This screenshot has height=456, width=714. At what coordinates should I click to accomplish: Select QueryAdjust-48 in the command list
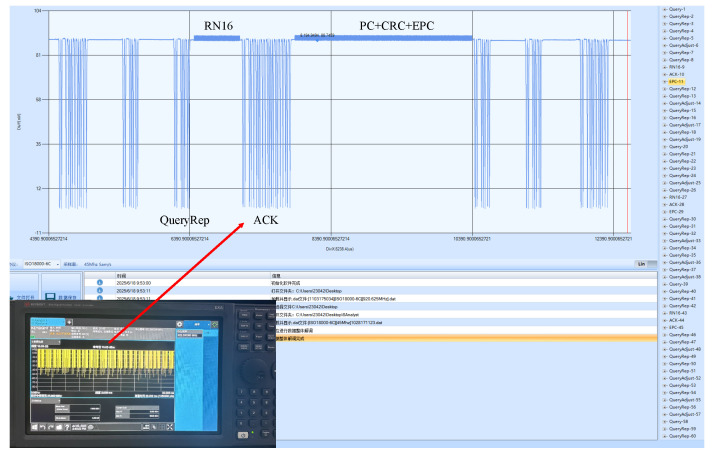click(685, 349)
